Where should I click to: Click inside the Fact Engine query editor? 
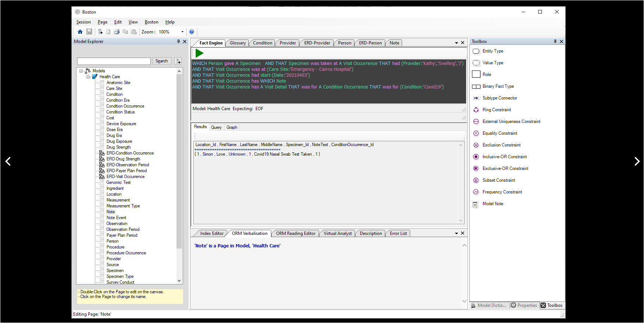[329, 81]
